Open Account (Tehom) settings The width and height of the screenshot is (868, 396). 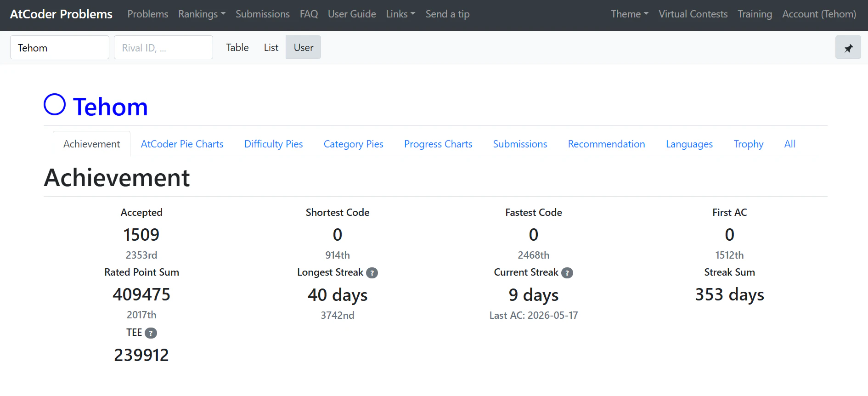point(819,14)
